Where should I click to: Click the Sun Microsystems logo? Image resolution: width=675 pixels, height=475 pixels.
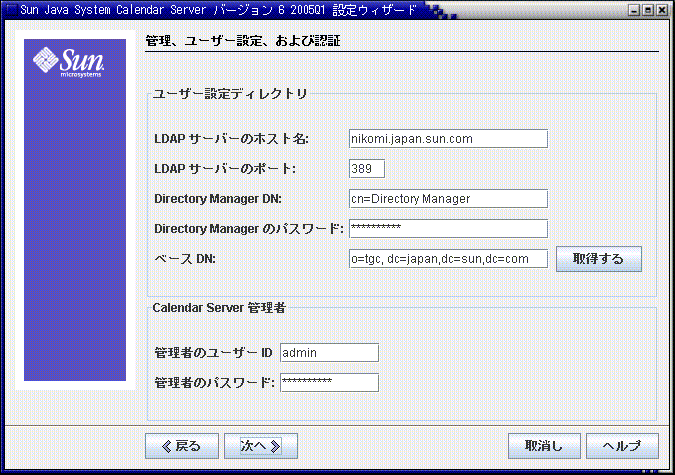point(68,62)
